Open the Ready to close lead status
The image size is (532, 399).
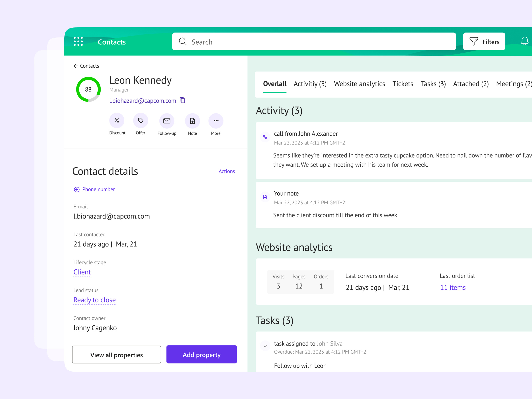pyautogui.click(x=94, y=300)
